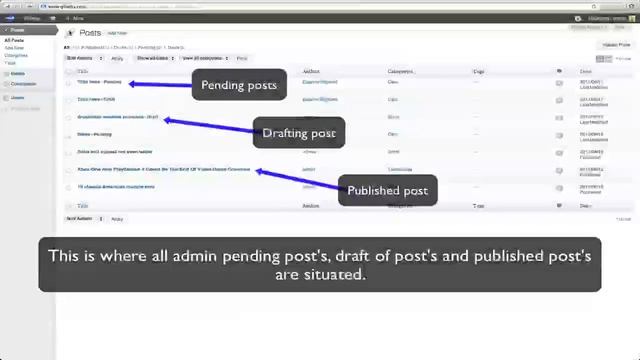The height and width of the screenshot is (360, 640).
Task: Click the top Apply button
Action: [x=117, y=58]
